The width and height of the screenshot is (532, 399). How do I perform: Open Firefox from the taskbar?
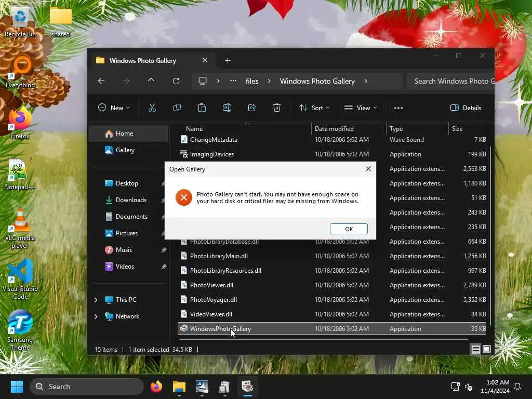click(x=156, y=387)
